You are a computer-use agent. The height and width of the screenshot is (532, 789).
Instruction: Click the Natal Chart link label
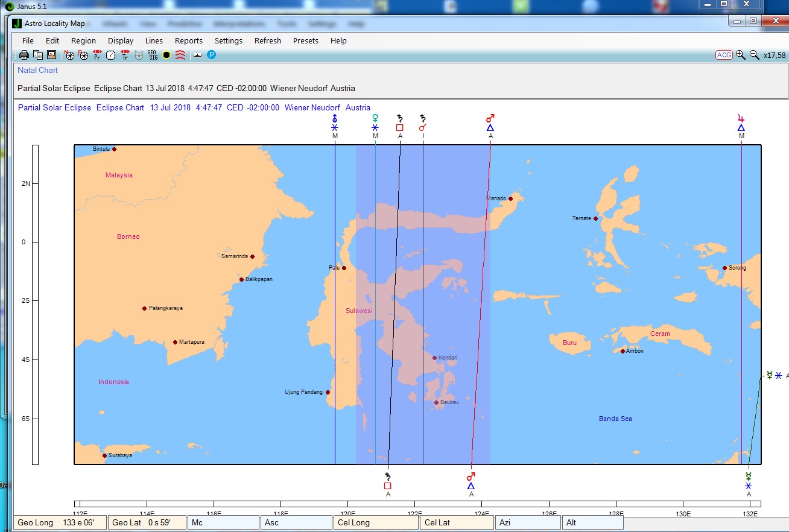pos(37,71)
